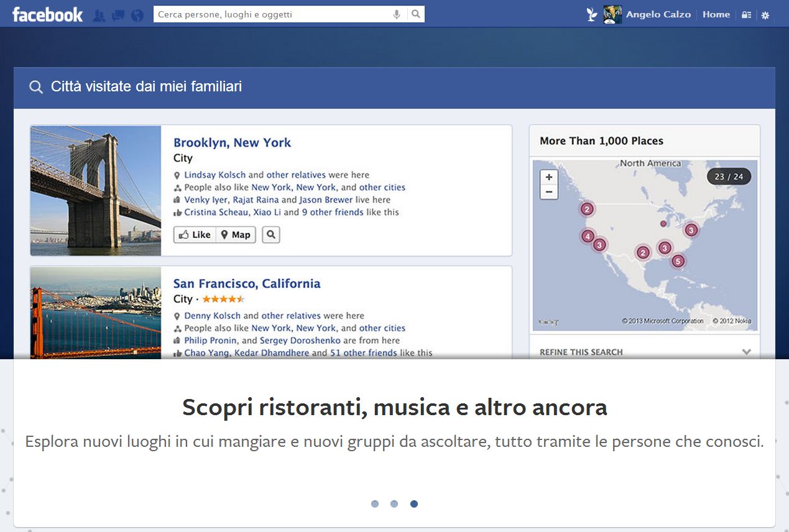Open the messages icon
Screen dimensions: 789x532
point(118,15)
